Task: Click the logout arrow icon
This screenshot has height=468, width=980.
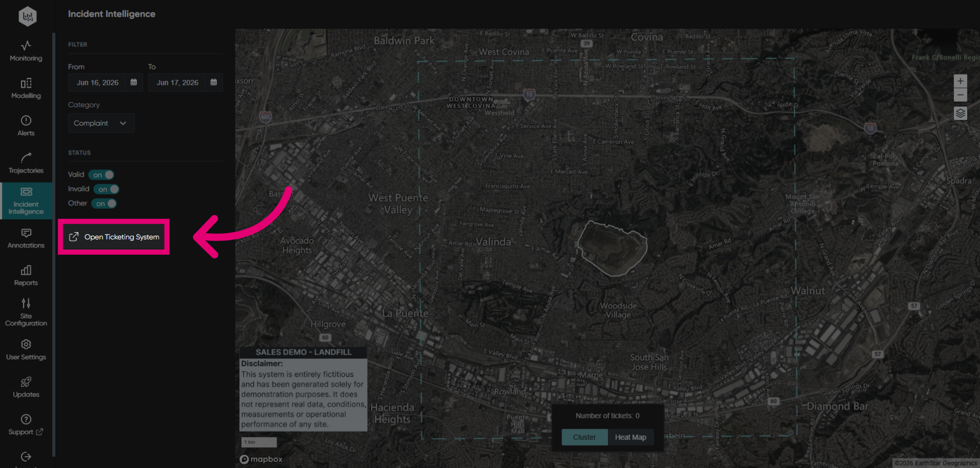Action: [x=26, y=456]
